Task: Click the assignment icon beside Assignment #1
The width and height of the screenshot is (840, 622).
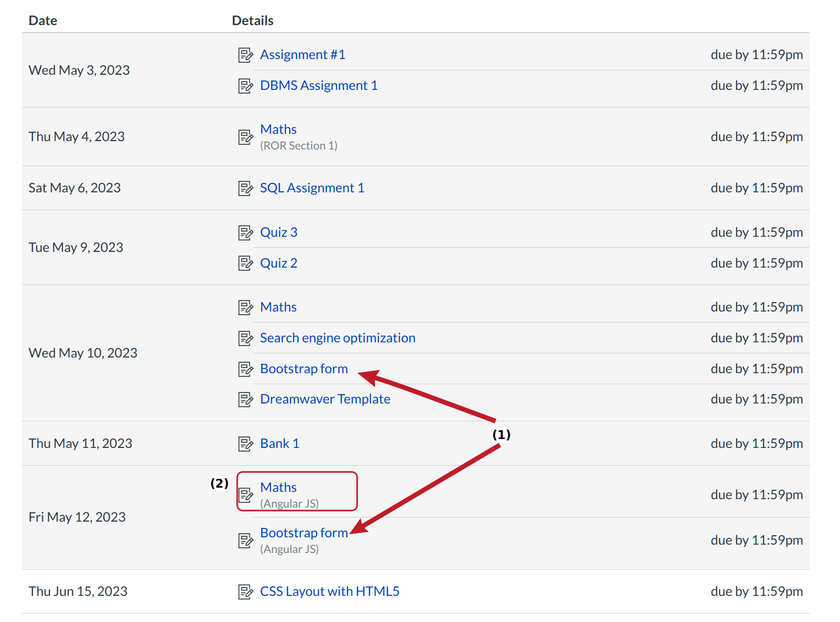Action: [x=246, y=55]
